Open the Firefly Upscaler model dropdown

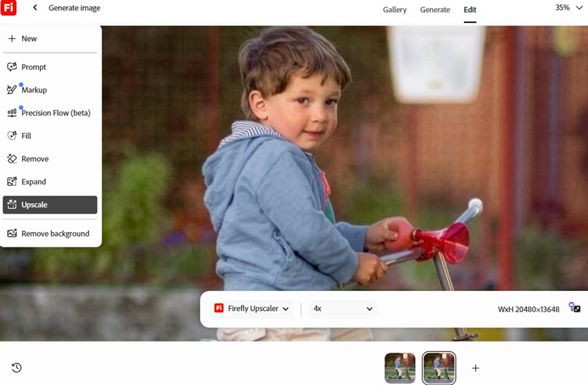(x=252, y=308)
